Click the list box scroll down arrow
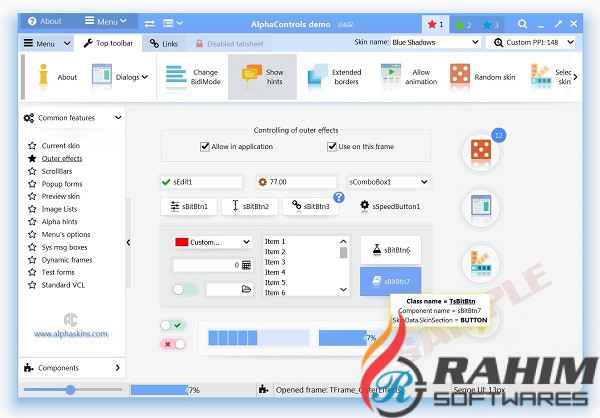 pos(343,289)
